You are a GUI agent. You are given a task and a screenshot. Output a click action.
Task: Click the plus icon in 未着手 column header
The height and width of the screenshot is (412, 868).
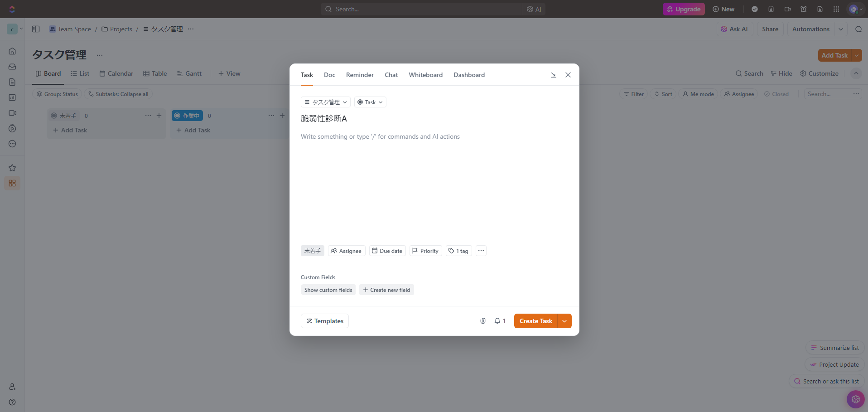(159, 116)
